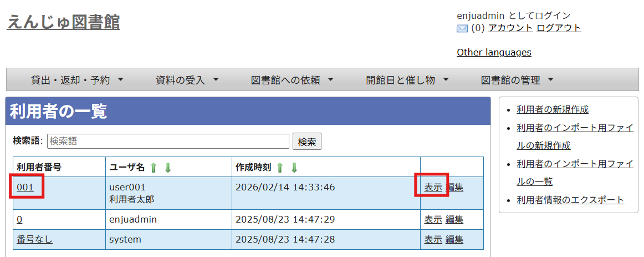
Task: Select the 利用者太郎 name text
Action: tap(131, 200)
